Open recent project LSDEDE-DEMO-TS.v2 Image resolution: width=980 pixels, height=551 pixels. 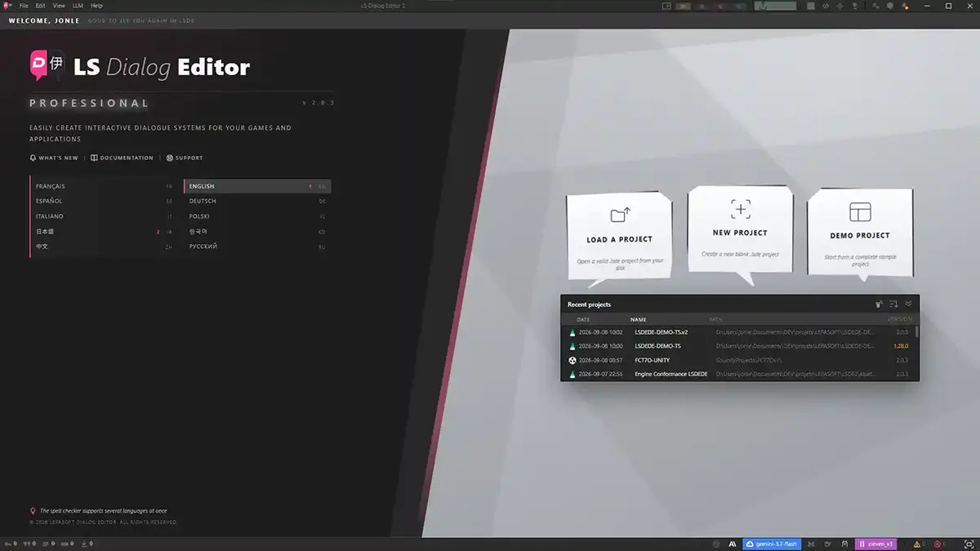[x=739, y=332]
